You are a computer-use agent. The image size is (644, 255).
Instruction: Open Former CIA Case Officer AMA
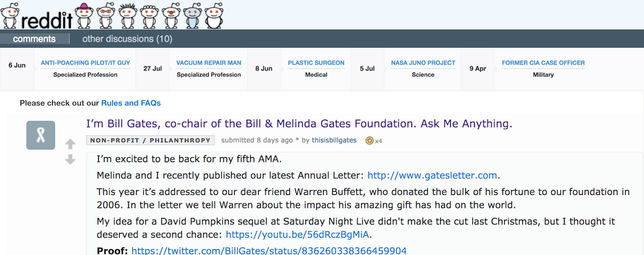click(x=543, y=63)
